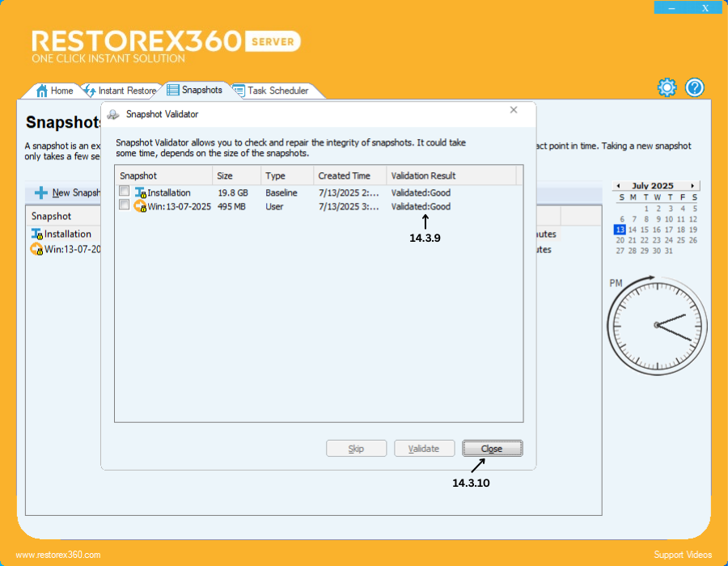Click the Win:13-07-2025 row created time cell
Viewport: 728px width, 566px height.
click(349, 206)
